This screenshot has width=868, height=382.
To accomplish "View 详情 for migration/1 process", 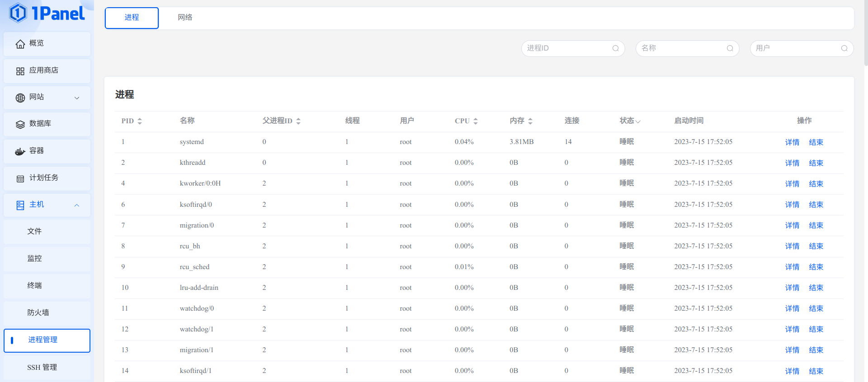I will 792,350.
